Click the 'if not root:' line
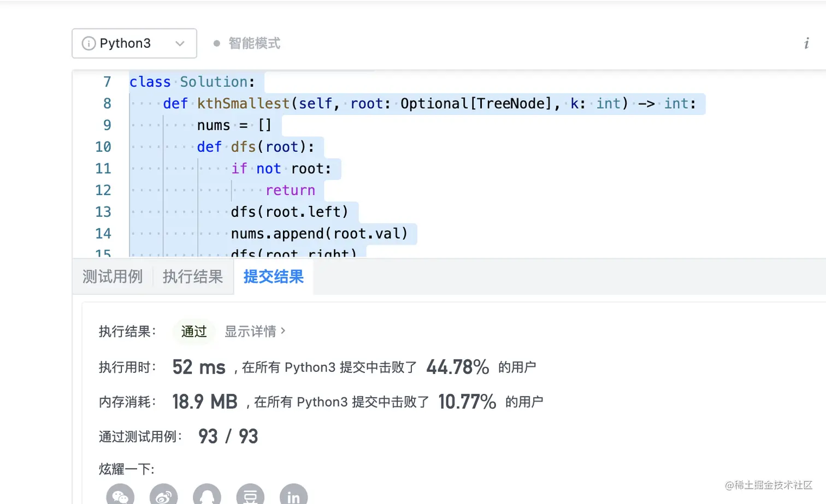This screenshot has width=826, height=504. pyautogui.click(x=281, y=169)
